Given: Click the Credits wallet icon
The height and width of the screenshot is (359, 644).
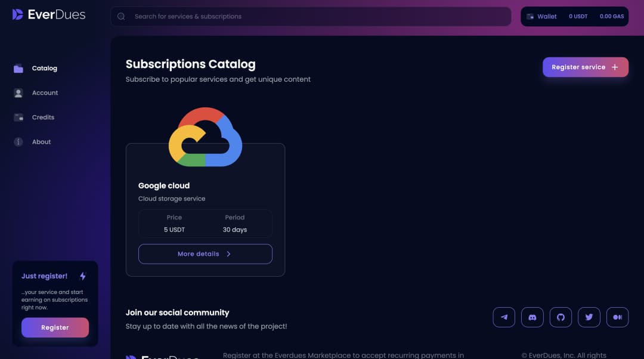Looking at the screenshot, I should pyautogui.click(x=18, y=117).
